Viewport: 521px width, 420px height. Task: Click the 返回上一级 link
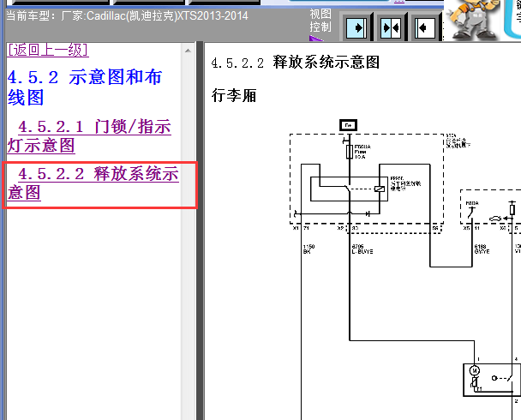(x=48, y=51)
